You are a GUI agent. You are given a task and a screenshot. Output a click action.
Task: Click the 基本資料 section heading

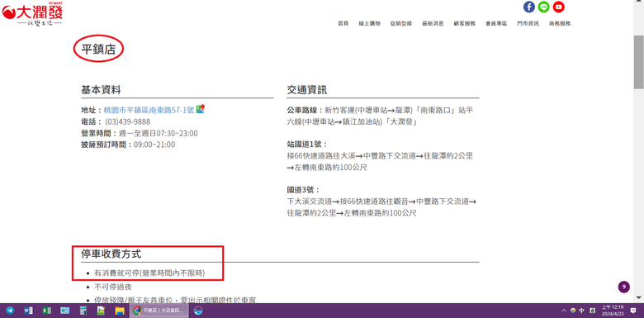(101, 90)
